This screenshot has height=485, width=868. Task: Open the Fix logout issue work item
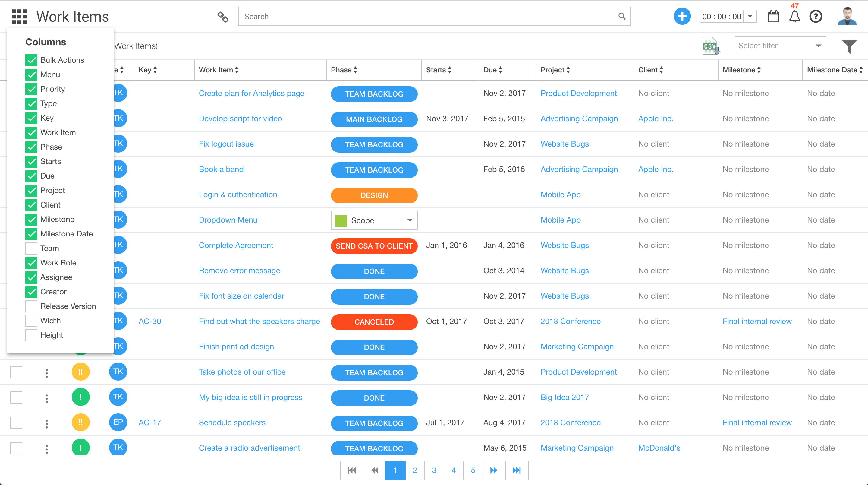[226, 144]
